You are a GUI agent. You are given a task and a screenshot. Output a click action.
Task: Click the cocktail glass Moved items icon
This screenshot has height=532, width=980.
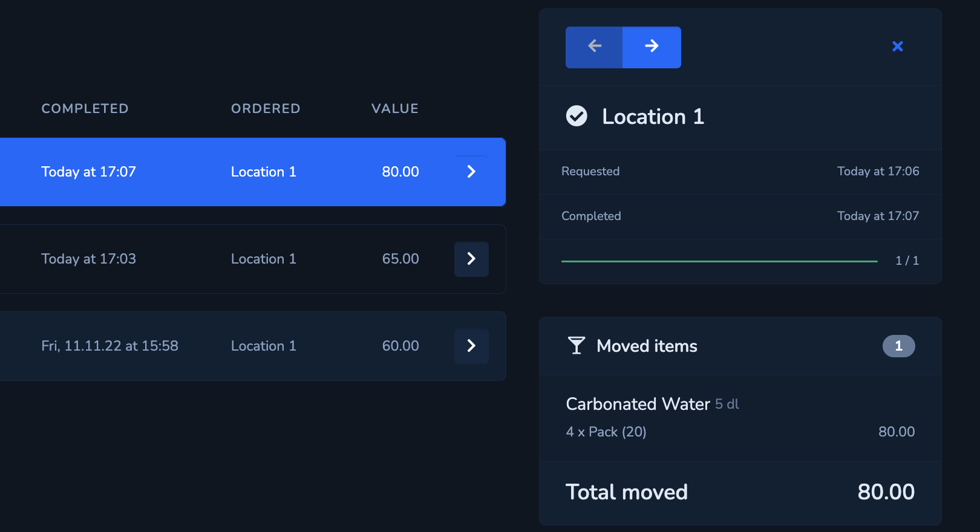[x=577, y=345]
